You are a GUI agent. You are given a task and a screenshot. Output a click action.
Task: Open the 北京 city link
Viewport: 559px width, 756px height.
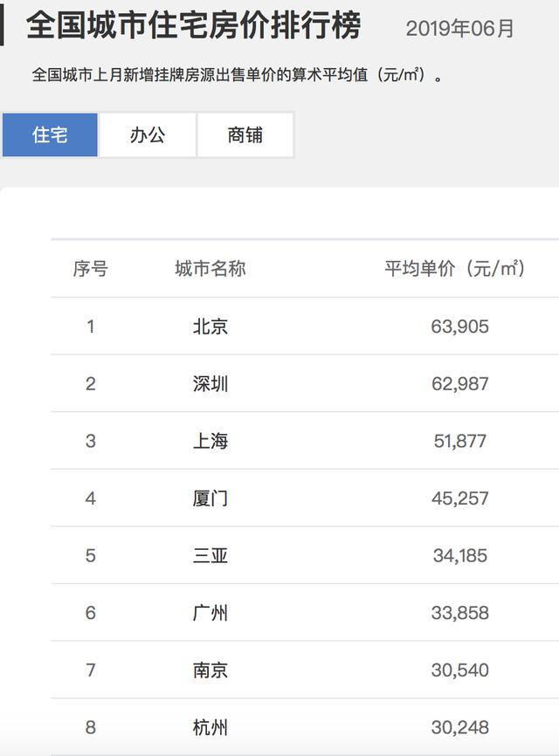tap(210, 326)
